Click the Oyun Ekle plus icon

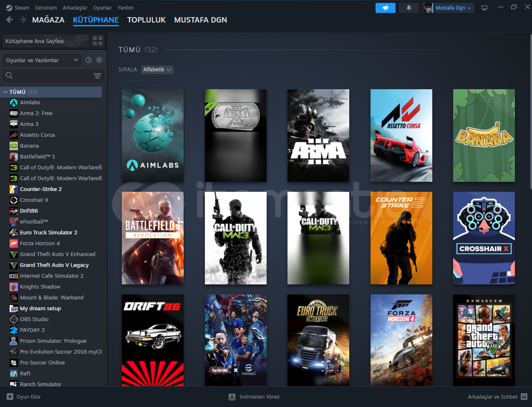(10, 397)
